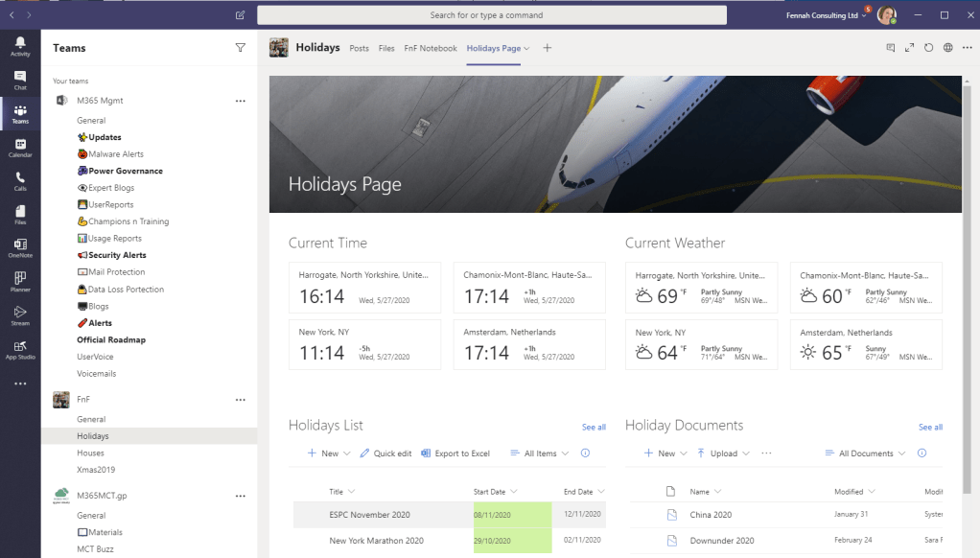
Task: Add a new tab with plus icon
Action: [548, 48]
